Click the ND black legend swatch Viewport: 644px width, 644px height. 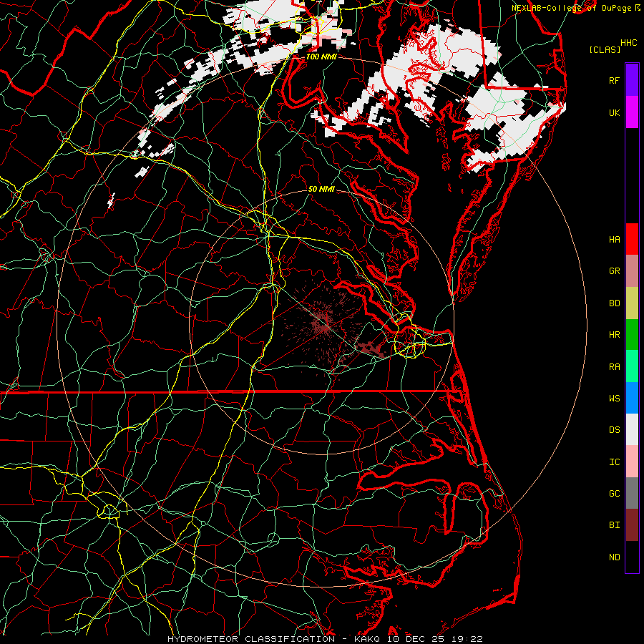632,557
